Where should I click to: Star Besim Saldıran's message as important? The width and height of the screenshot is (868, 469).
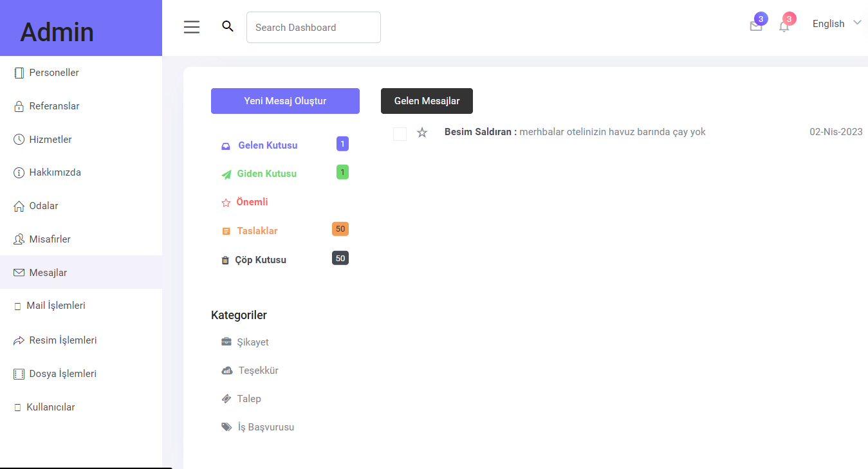(x=422, y=133)
